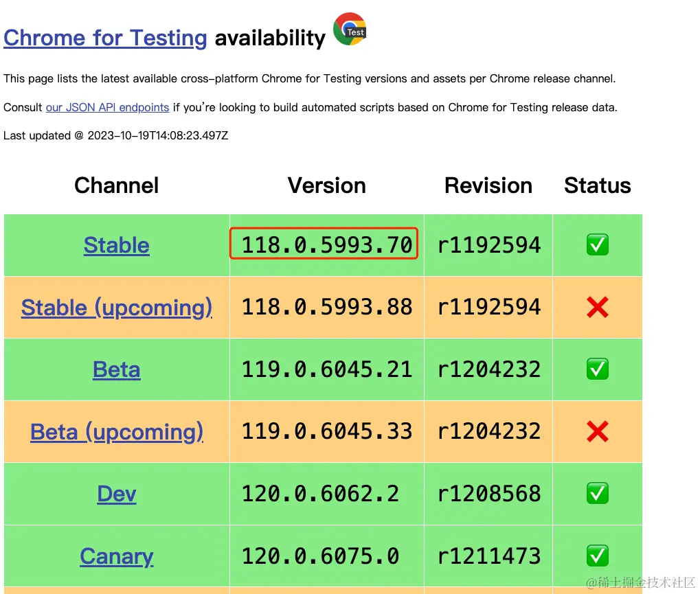
Task: Click the Revision column header
Action: [488, 185]
